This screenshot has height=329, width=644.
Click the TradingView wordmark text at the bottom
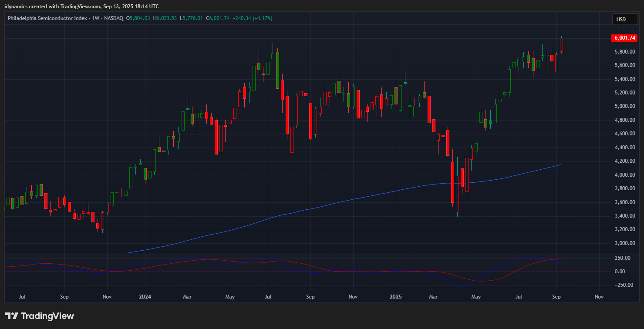47,316
